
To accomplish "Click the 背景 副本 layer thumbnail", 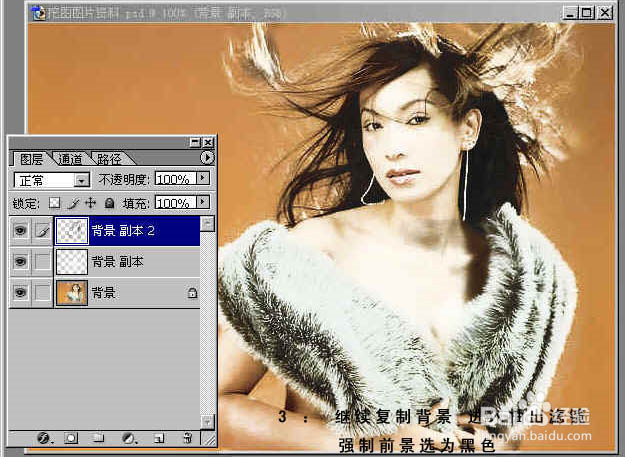I will tap(72, 262).
